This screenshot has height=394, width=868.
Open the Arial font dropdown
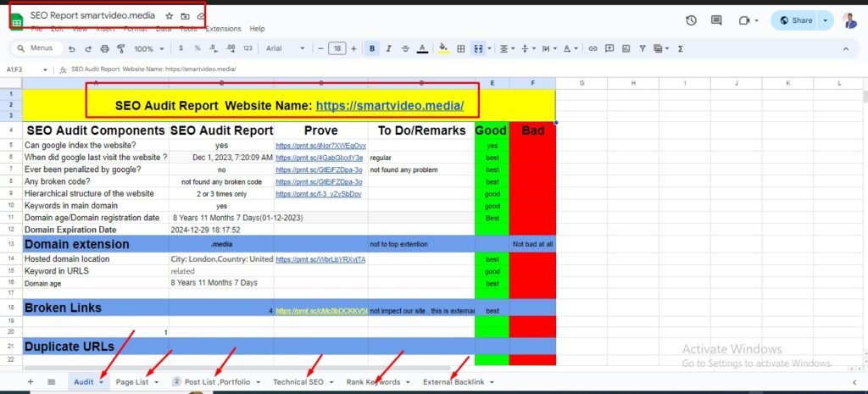(x=285, y=48)
